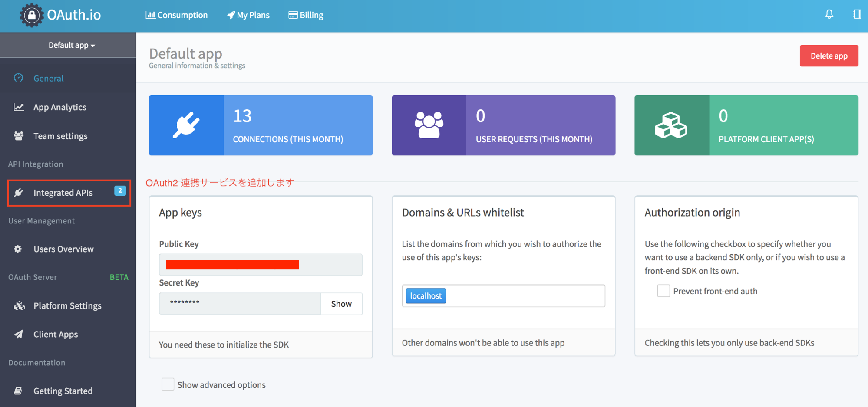Click 'General information & settings' subtitle

coord(197,66)
